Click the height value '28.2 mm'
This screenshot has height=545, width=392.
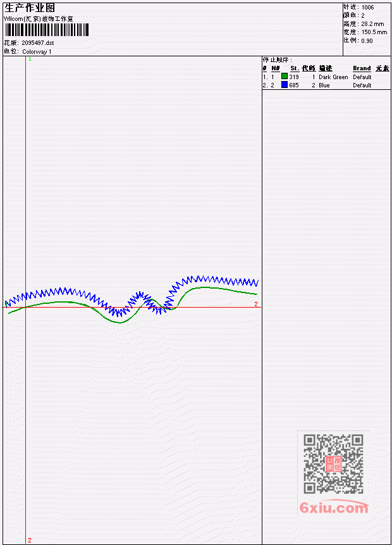(372, 24)
